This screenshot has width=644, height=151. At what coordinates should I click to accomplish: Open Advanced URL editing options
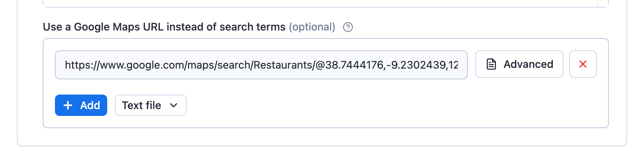point(519,64)
